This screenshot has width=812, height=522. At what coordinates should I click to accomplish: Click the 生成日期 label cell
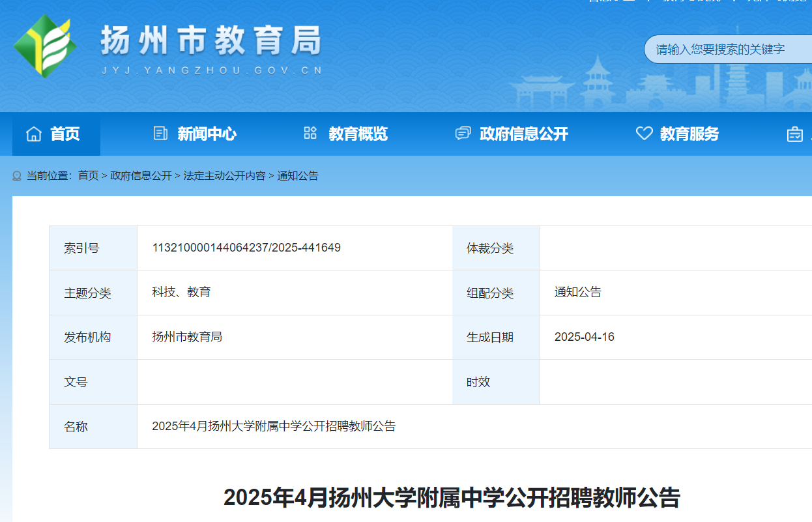[496, 337]
